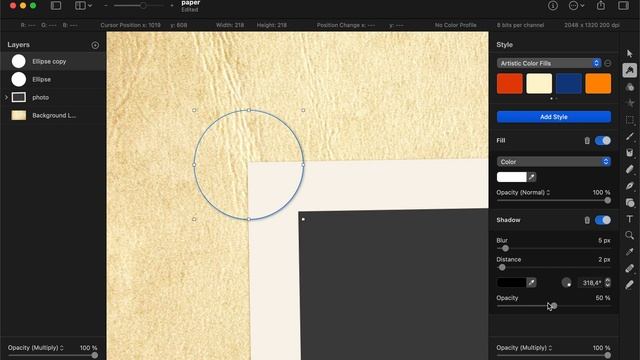Select the Ellipse copy layer
Screen dimensions: 640x360
(x=53, y=61)
